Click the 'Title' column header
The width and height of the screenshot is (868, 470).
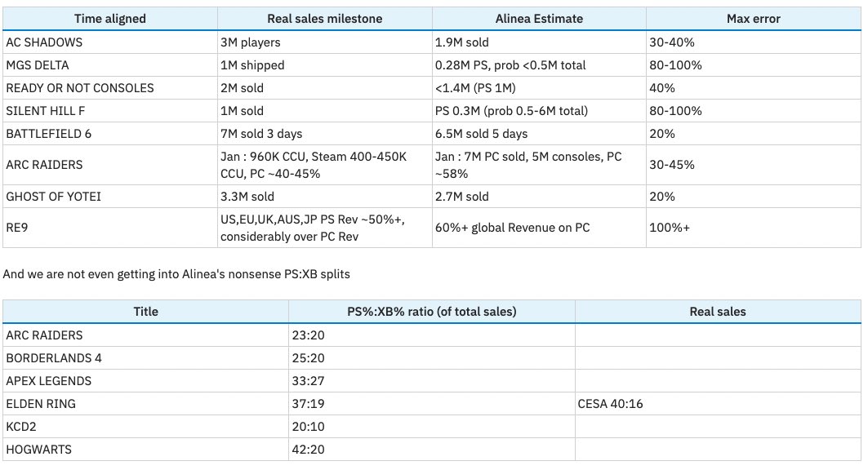pyautogui.click(x=145, y=312)
